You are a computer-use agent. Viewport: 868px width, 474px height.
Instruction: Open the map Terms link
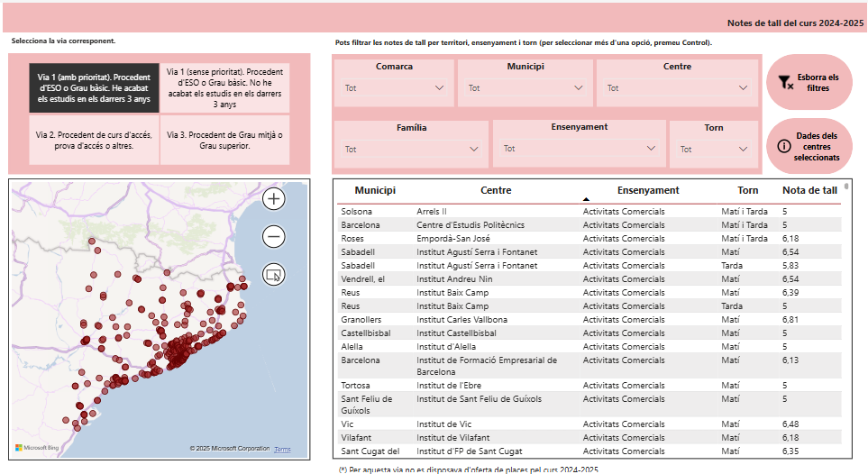(x=282, y=449)
